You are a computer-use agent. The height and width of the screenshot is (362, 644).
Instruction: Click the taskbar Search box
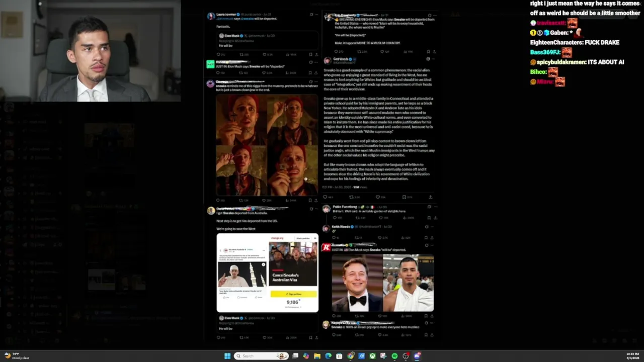(x=262, y=356)
